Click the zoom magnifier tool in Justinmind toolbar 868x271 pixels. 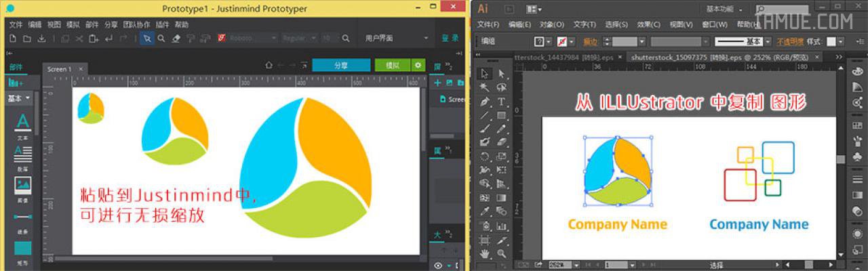(x=161, y=39)
